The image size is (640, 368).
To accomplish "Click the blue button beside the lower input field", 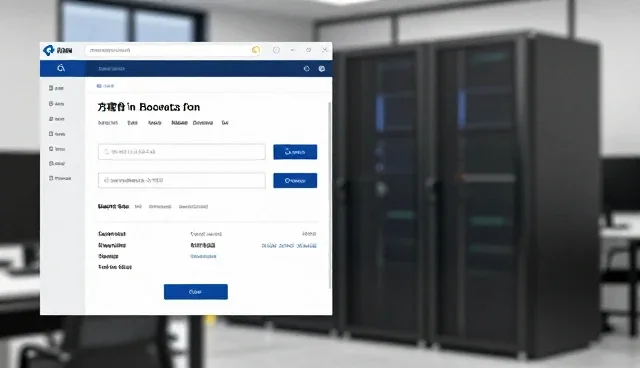I will [x=295, y=180].
